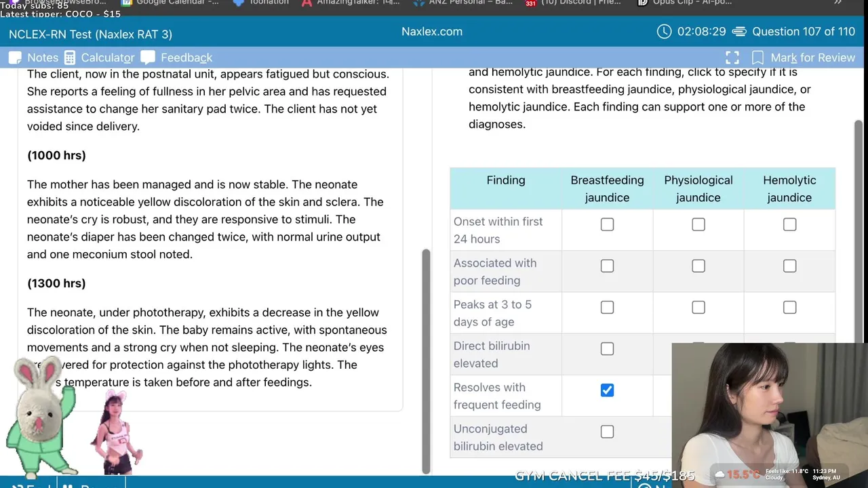The height and width of the screenshot is (488, 868).
Task: Check Hemolytic jaundice for Onset within first 24 hours
Action: tap(789, 224)
